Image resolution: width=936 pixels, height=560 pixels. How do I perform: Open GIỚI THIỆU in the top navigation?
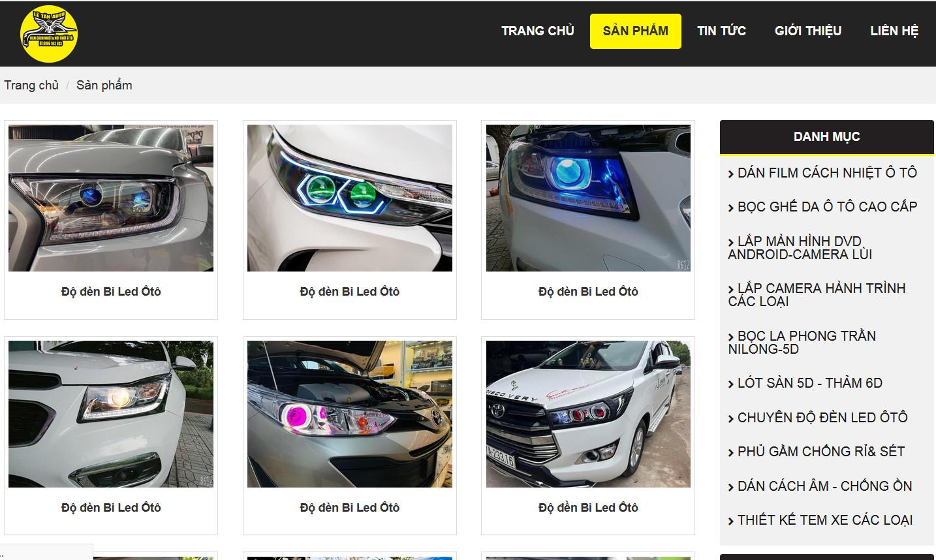tap(808, 31)
